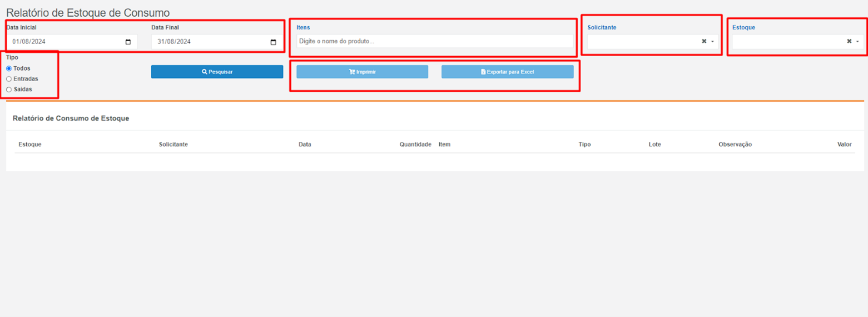Viewport: 868px width, 317px height.
Task: Expand the Solicitante dropdown arrow
Action: 712,42
